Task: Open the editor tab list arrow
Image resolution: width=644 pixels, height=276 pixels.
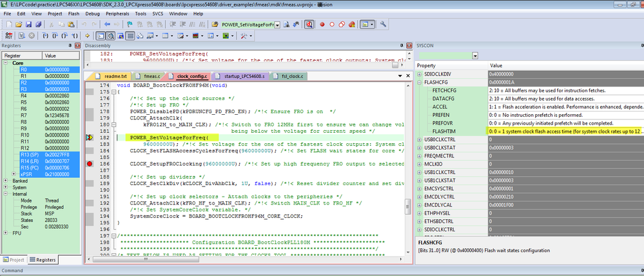Action: [x=400, y=76]
